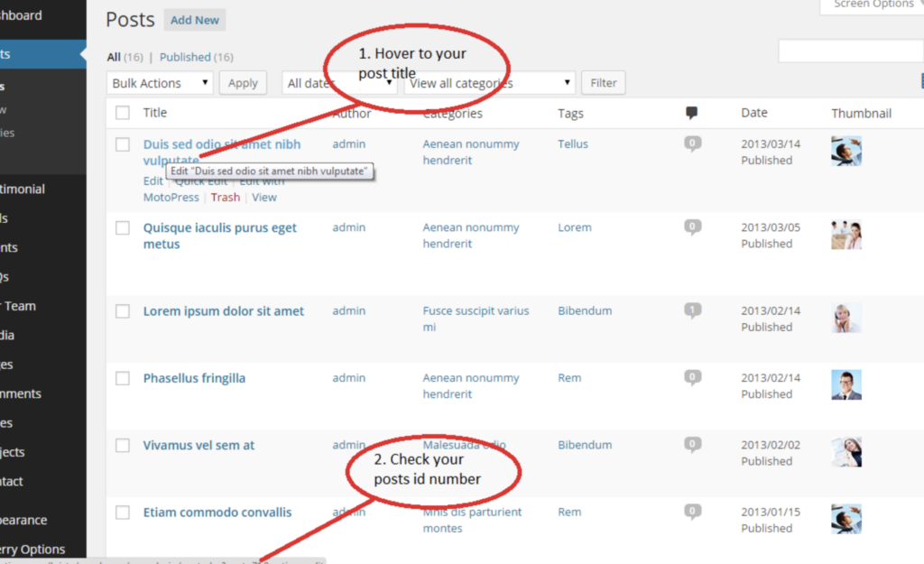The width and height of the screenshot is (924, 564).
Task: Click the thumbnail of the Phasellus fringilla post
Action: click(846, 384)
